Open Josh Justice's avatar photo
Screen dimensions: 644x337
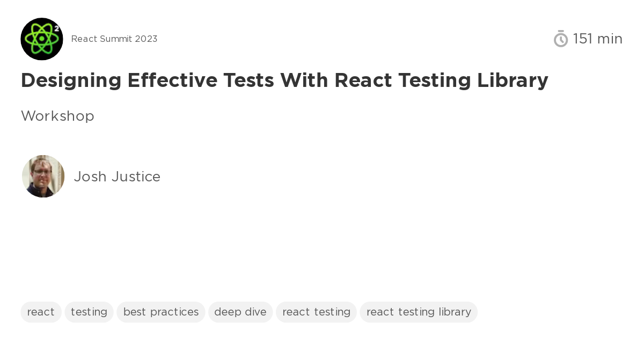43,177
